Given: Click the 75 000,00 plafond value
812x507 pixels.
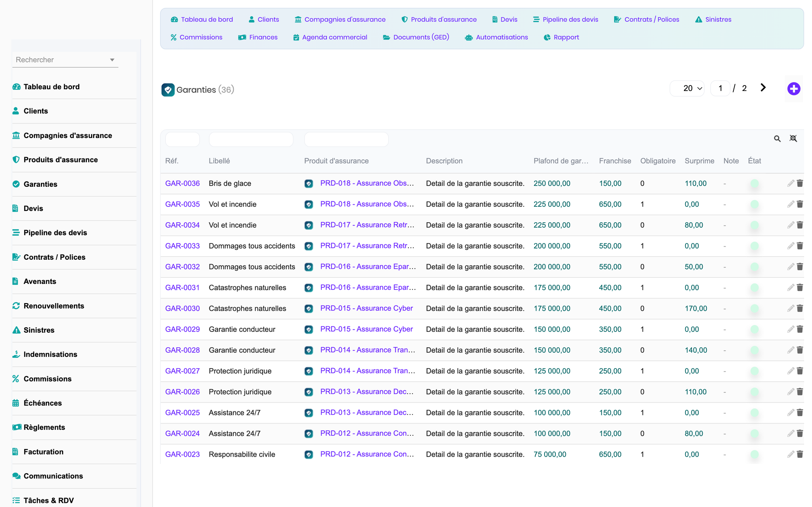Looking at the screenshot, I should 550,454.
